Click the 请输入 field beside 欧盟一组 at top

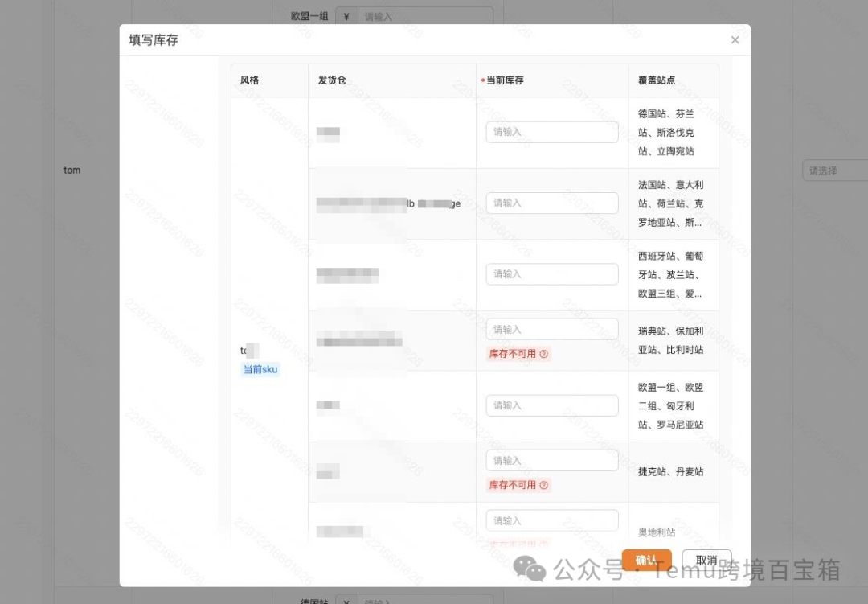(x=426, y=15)
